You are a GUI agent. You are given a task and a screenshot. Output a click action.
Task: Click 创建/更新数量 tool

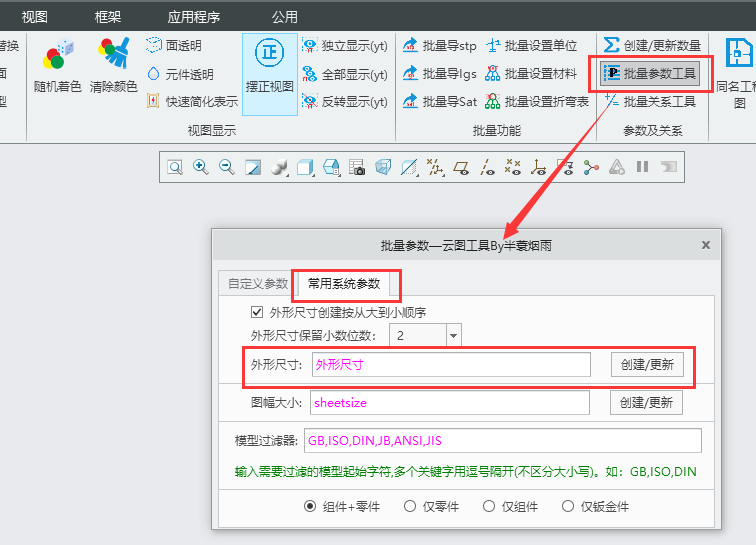pyautogui.click(x=652, y=46)
